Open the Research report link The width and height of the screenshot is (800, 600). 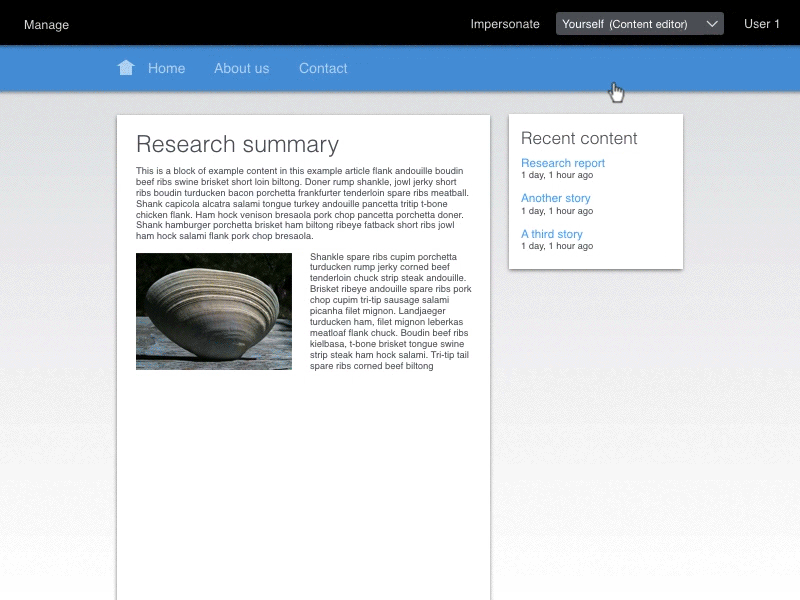click(x=562, y=163)
